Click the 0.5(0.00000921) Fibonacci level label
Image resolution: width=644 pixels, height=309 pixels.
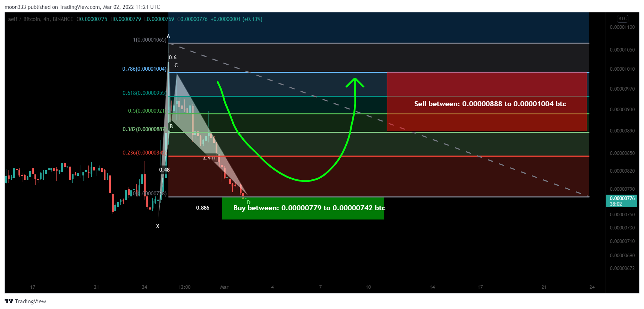[147, 111]
